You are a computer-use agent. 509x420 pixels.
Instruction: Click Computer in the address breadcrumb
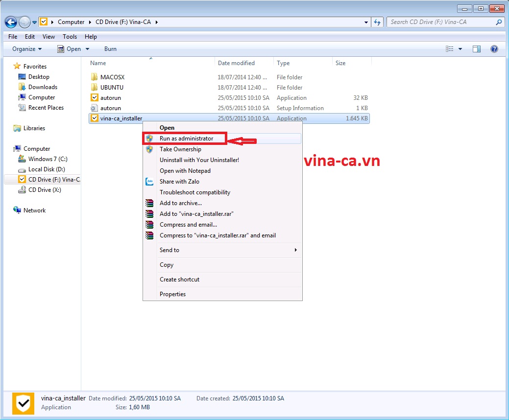(71, 22)
